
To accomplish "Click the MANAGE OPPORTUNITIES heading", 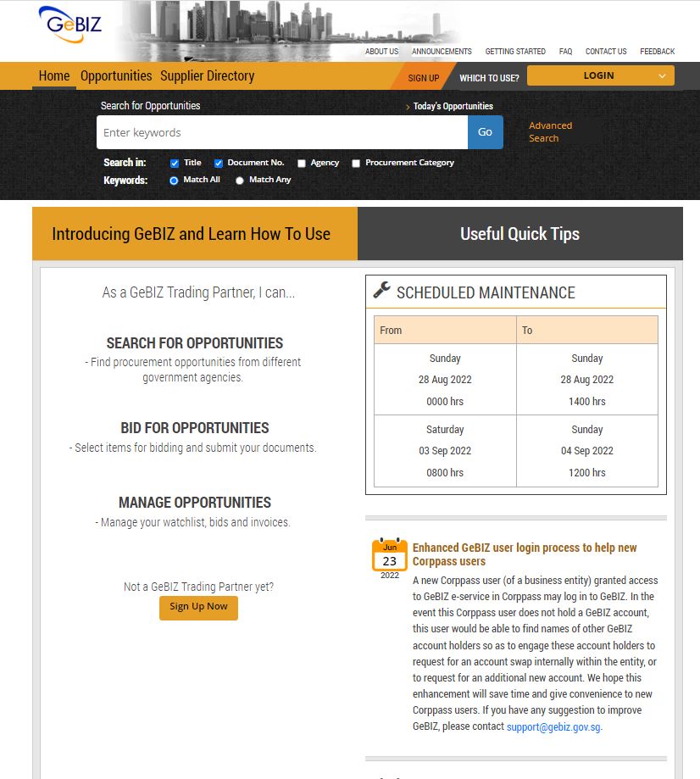I will [195, 503].
